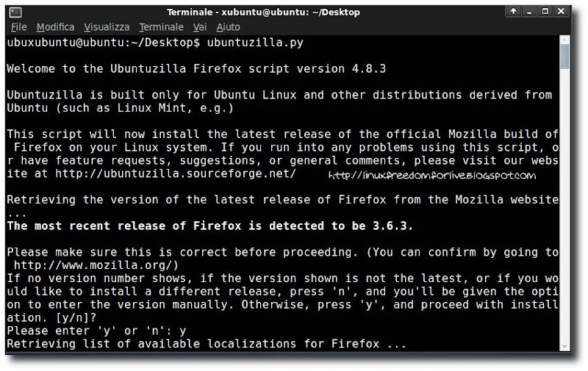The height and width of the screenshot is (371, 588).
Task: Open the Visualizza menu
Action: coord(107,27)
